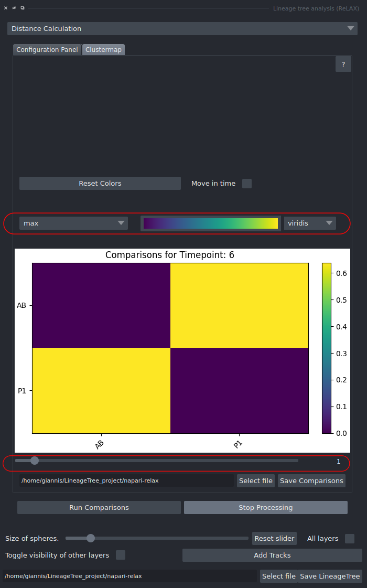Click Run Comparisons
The width and height of the screenshot is (367, 588).
click(99, 507)
